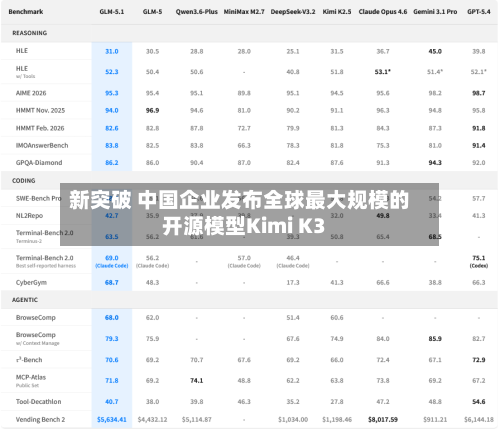
Task: Select the 86.2 GLM-5.1 GPQA-Diamond score
Action: point(112,163)
